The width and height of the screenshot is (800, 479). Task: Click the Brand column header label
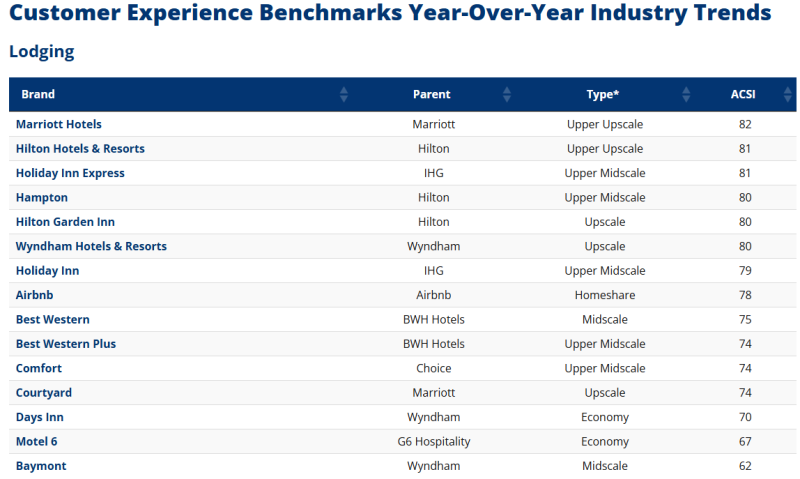click(x=38, y=94)
